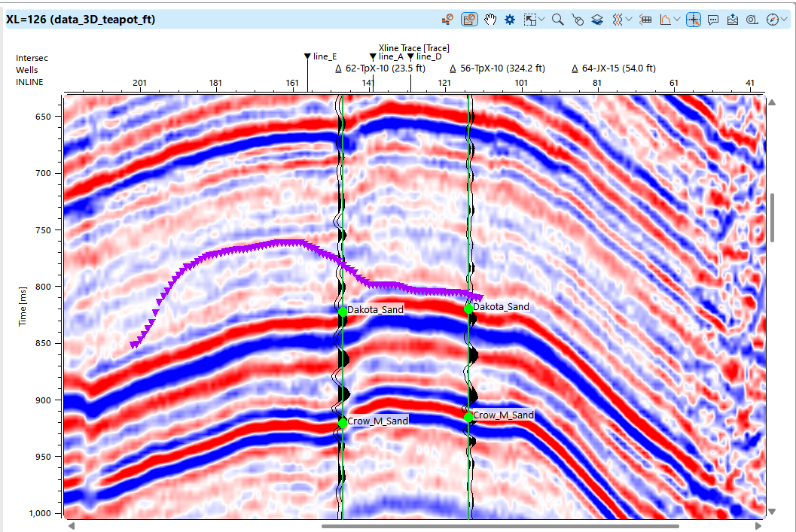
Task: Click the seismic table grid icon
Action: pos(645,20)
